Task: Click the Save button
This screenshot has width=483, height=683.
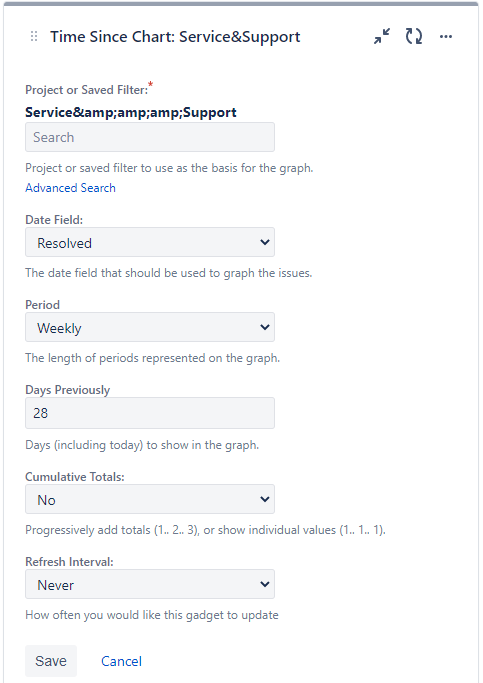Action: coord(51,661)
